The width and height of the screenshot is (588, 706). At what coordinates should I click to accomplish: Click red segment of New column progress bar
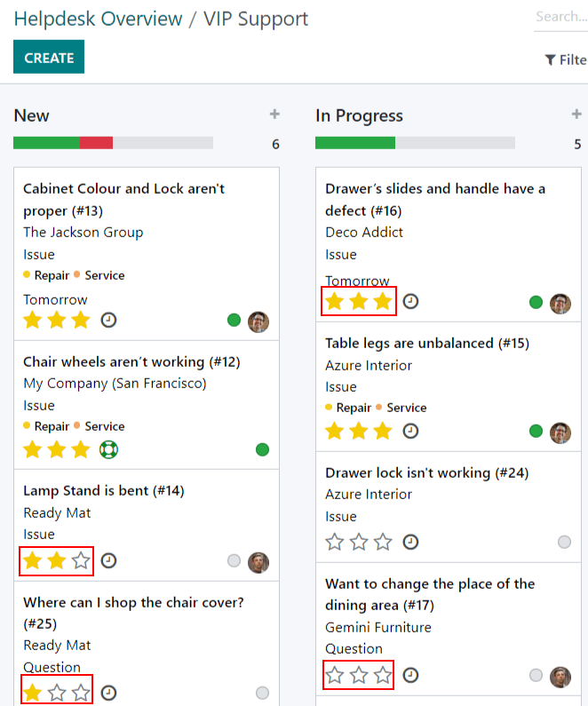pos(96,143)
